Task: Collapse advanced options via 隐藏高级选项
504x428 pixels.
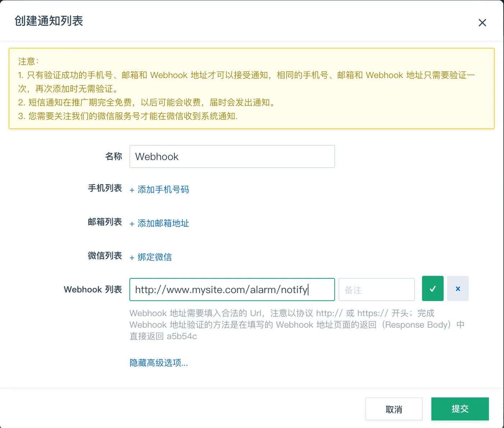Action: click(x=159, y=363)
